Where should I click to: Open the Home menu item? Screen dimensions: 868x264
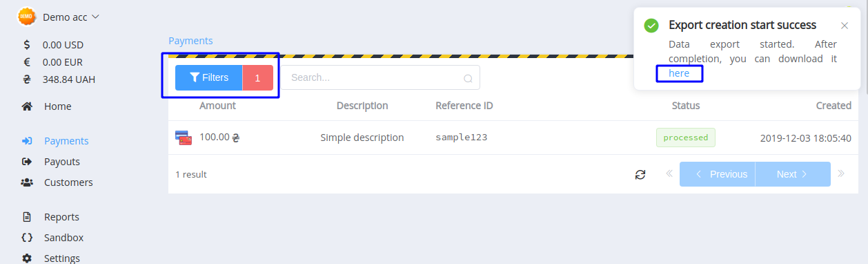57,106
